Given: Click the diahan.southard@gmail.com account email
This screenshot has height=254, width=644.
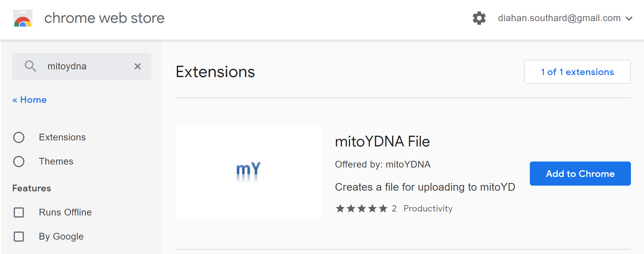Looking at the screenshot, I should 559,18.
